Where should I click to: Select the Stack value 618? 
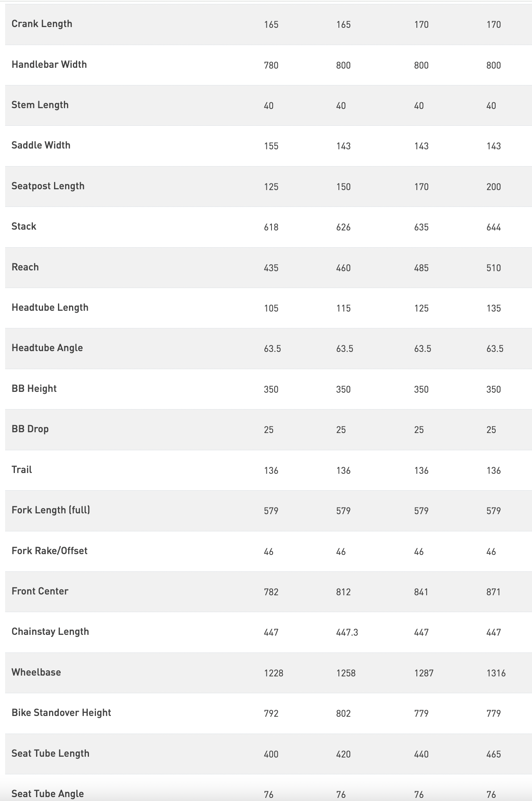[x=271, y=227]
